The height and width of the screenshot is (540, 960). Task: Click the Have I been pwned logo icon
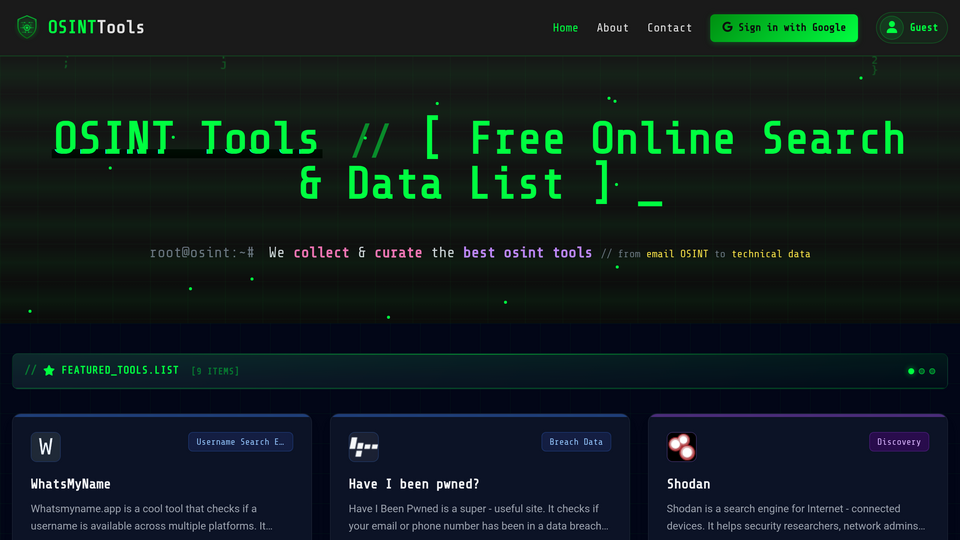364,447
